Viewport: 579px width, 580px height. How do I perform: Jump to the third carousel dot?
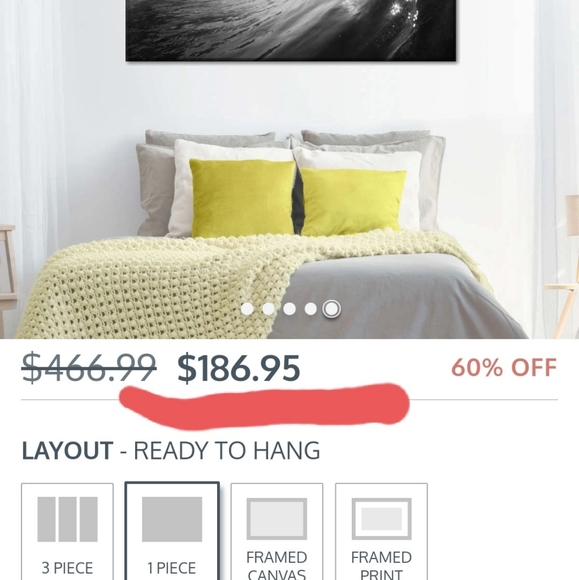click(289, 309)
